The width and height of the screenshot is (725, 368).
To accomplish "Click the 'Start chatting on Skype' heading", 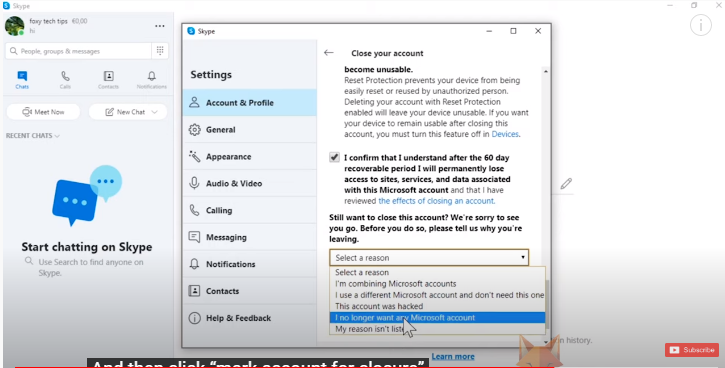I will coord(86,247).
